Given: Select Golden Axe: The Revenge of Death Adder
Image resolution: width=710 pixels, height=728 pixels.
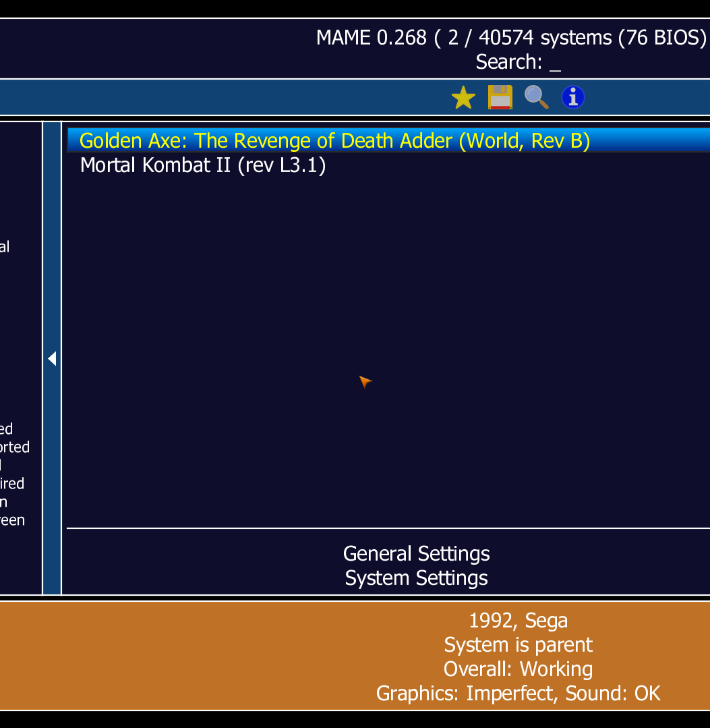Looking at the screenshot, I should pos(389,141).
